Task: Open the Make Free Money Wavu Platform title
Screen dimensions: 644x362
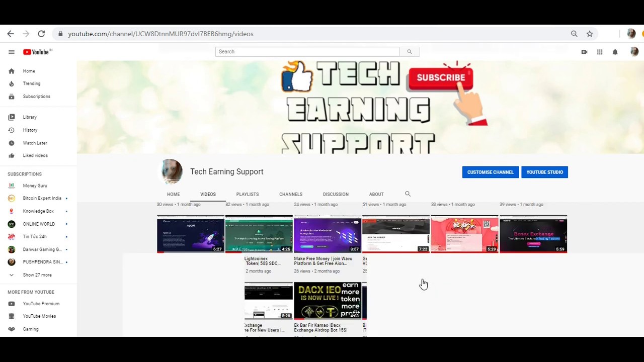Action: 324,261
